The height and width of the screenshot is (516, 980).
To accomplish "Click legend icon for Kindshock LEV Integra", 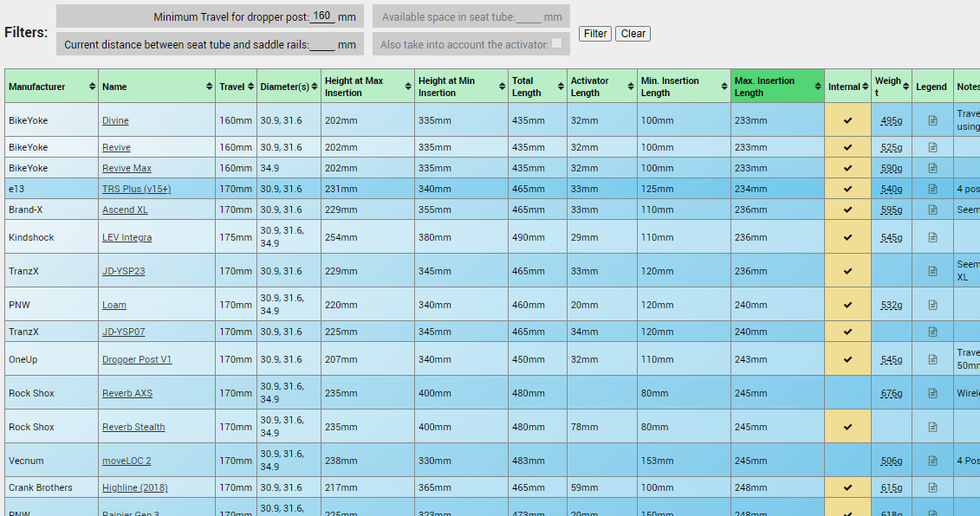I will [932, 237].
